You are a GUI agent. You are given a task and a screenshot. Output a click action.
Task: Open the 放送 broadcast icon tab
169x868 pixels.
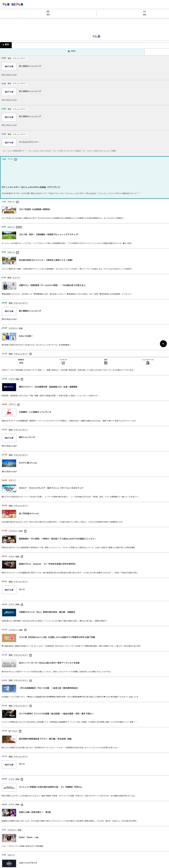click(48, 13)
